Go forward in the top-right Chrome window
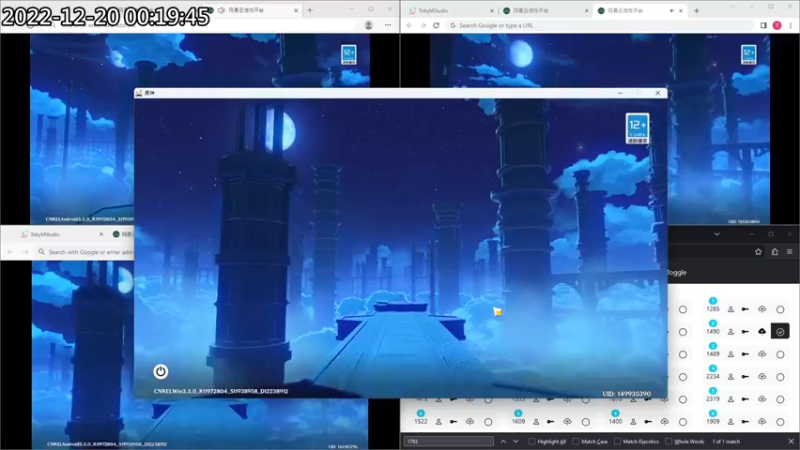This screenshot has height=450, width=800. point(423,25)
